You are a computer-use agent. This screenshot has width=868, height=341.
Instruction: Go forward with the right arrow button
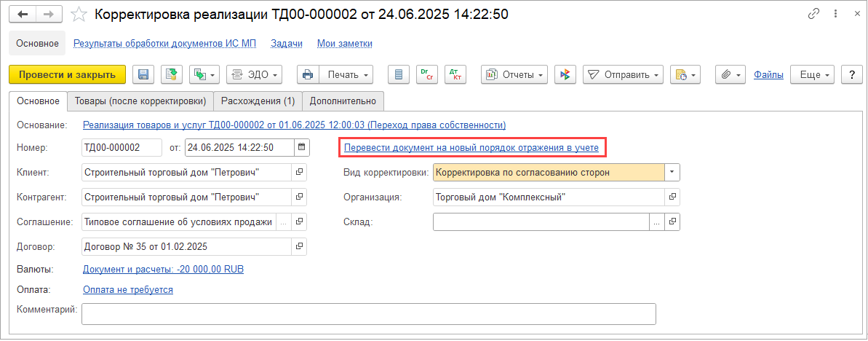49,15
